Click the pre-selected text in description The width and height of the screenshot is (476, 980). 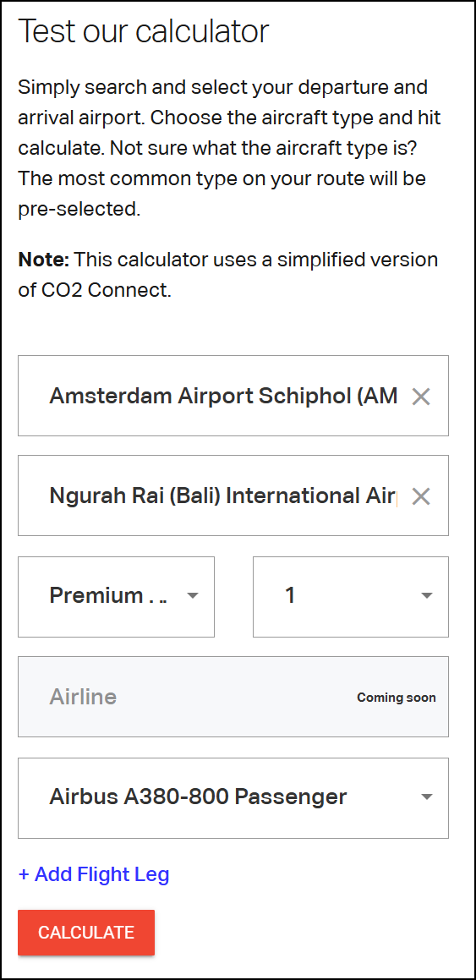(x=79, y=209)
